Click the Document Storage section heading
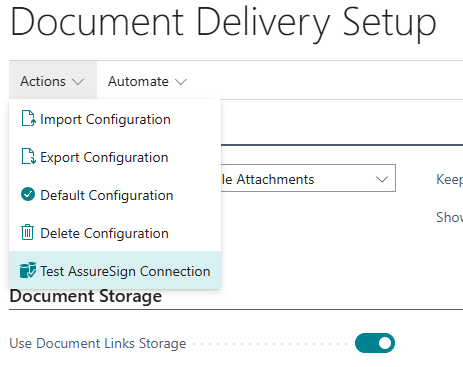The width and height of the screenshot is (463, 367). tap(86, 296)
